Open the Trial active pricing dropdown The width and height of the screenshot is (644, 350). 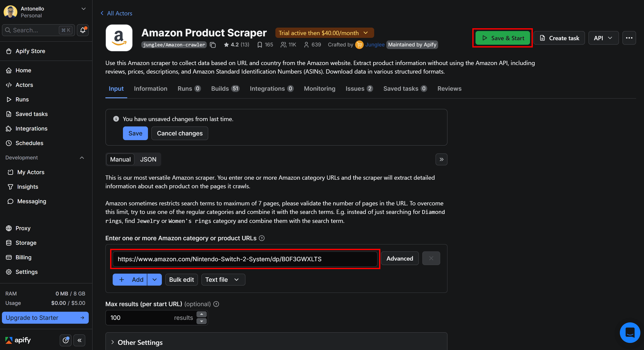(x=324, y=33)
